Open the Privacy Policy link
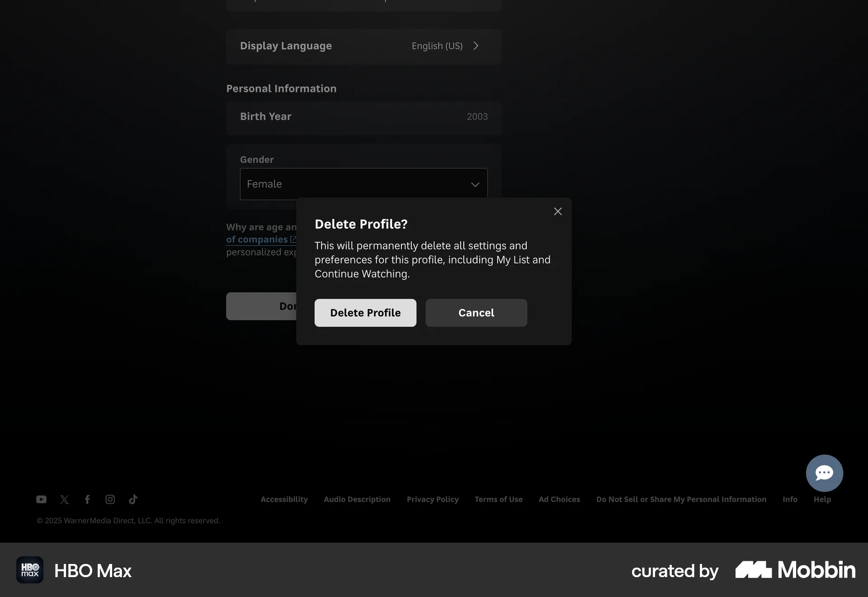 tap(433, 499)
